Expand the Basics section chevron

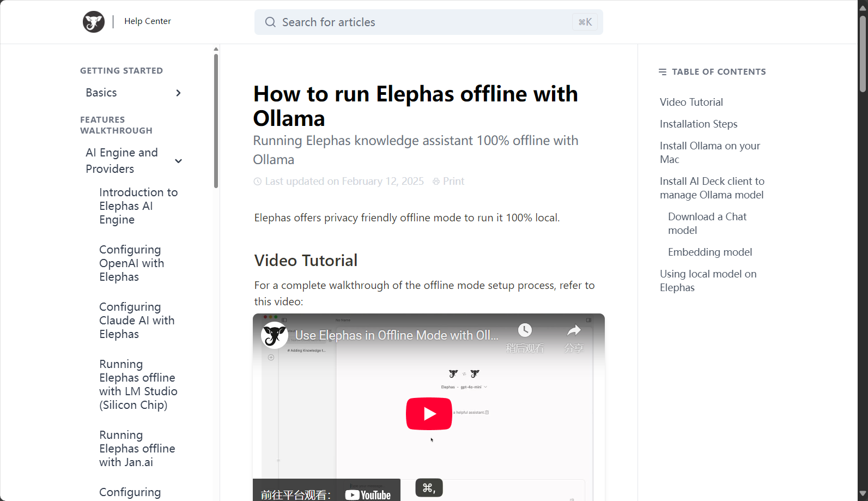coord(178,93)
